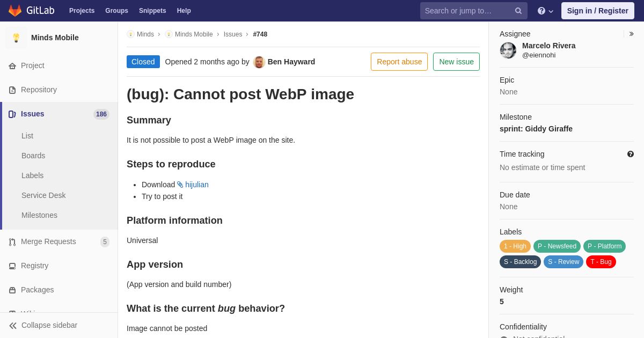644x338 pixels.
Task: Select the S - Backlog label
Action: click(x=520, y=262)
